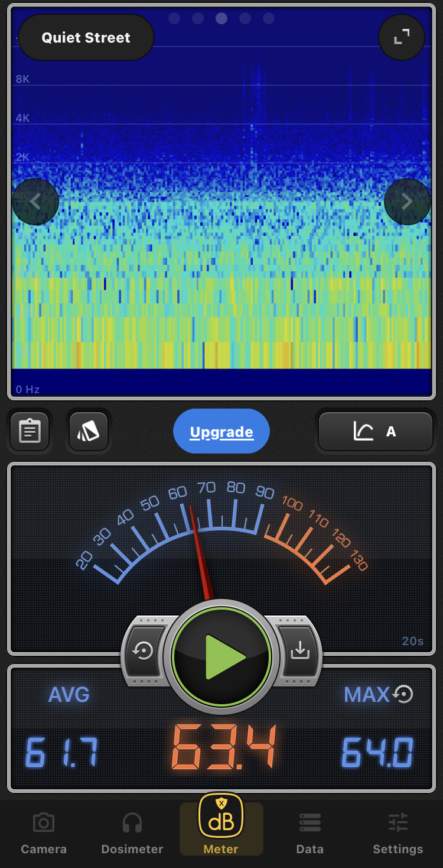This screenshot has width=443, height=868.
Task: Tap the eraser clear icon
Action: 89,431
